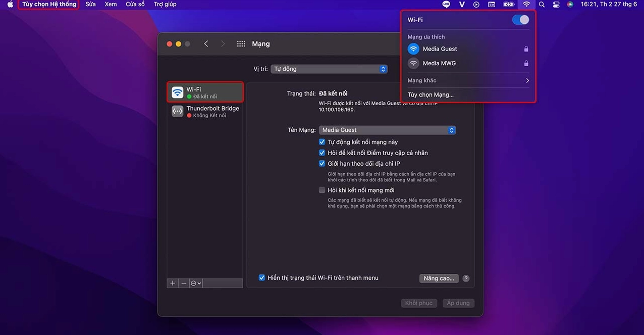
Task: Click the menu bar clock showing 16:21
Action: (610, 5)
